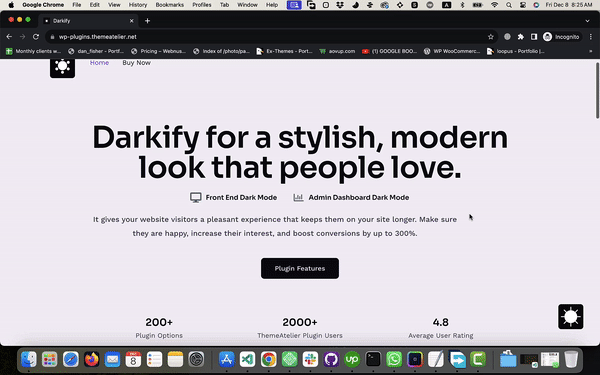Select the Admin Dashboard Dark Mode label
This screenshot has height=375, width=600.
point(359,197)
